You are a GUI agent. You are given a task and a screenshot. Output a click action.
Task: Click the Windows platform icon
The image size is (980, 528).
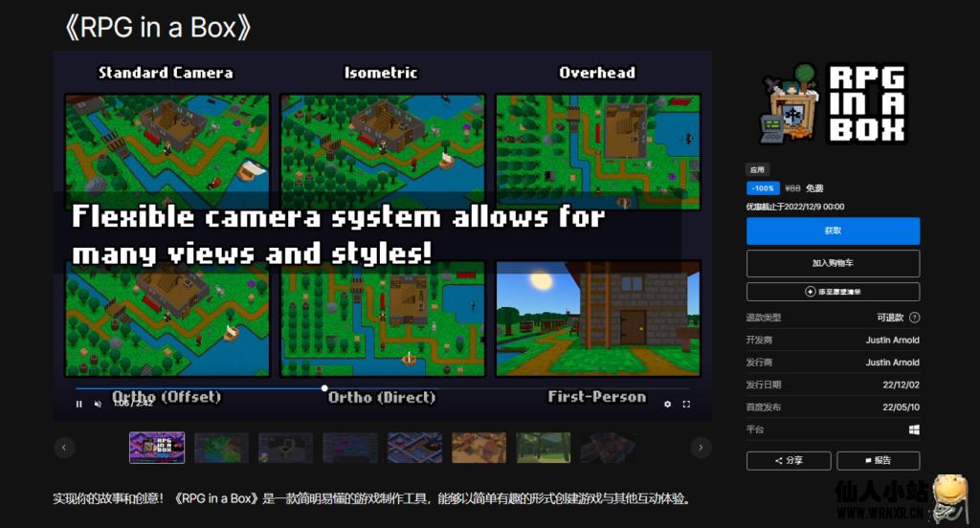(914, 429)
